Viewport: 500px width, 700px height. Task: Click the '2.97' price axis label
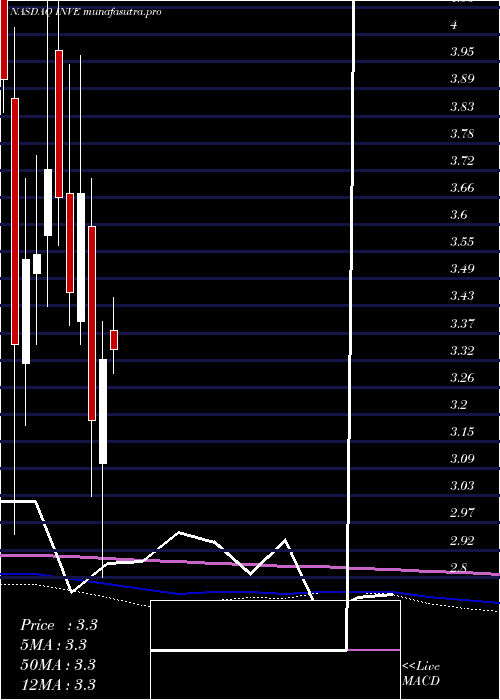coord(462,512)
